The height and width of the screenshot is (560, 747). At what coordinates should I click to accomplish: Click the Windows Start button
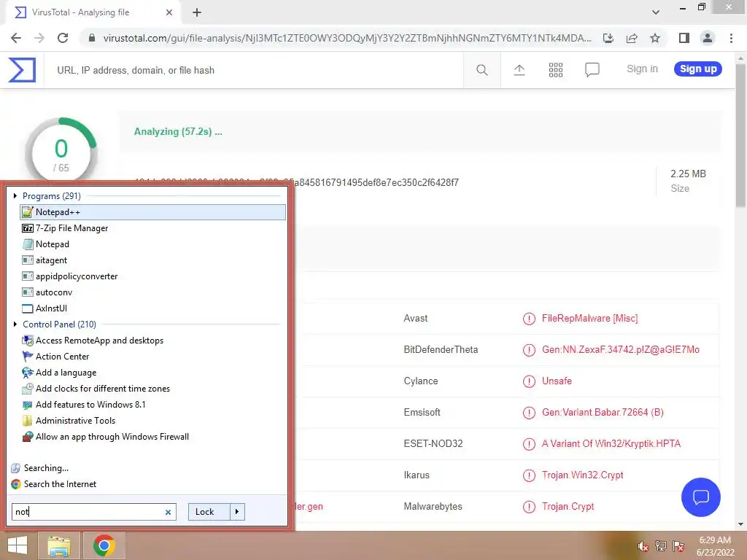point(18,545)
